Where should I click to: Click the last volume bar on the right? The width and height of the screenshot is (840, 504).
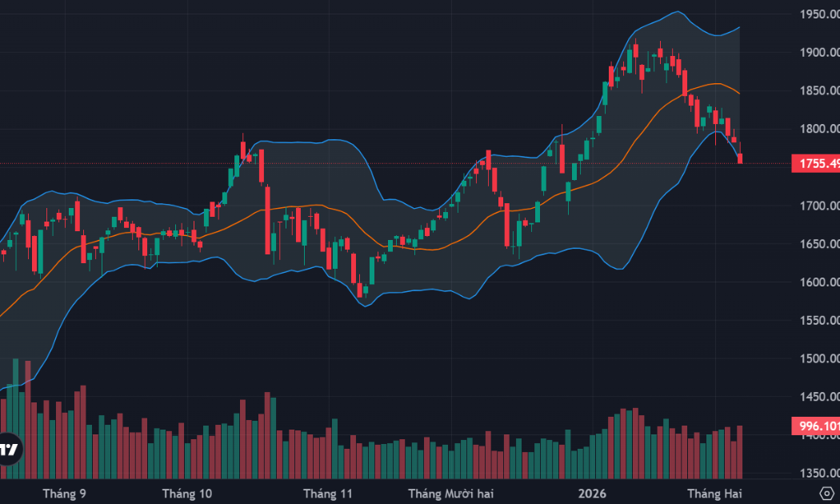click(740, 453)
